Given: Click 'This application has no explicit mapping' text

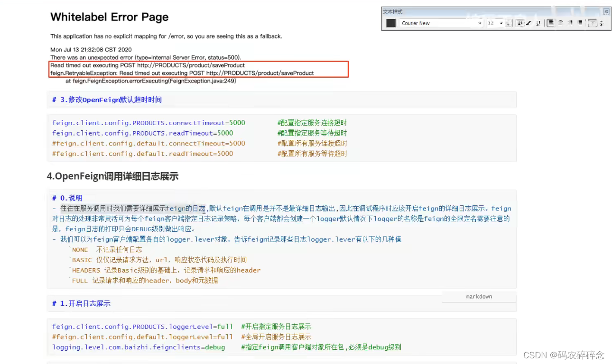Looking at the screenshot, I should (x=166, y=36).
